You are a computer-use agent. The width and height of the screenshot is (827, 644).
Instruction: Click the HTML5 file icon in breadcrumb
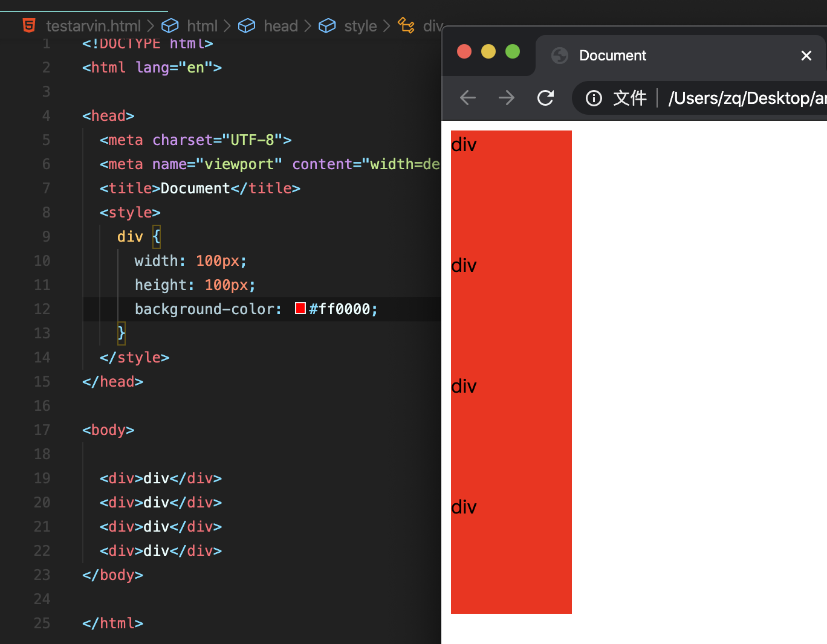(x=29, y=25)
